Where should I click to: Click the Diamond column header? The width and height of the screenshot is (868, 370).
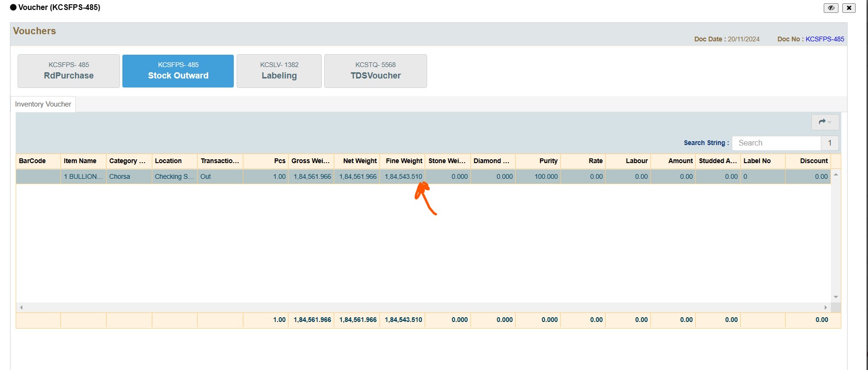[493, 161]
